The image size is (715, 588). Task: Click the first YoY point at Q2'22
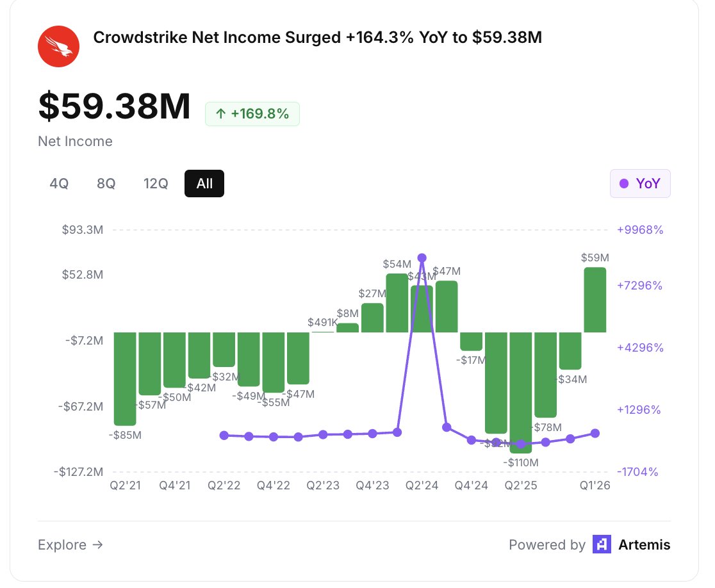coord(224,436)
